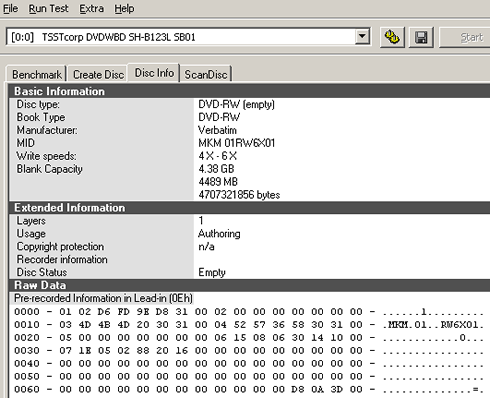Viewport: 490px width, 398px height.
Task: Click the hex row at offset 0050
Action: coord(249,377)
